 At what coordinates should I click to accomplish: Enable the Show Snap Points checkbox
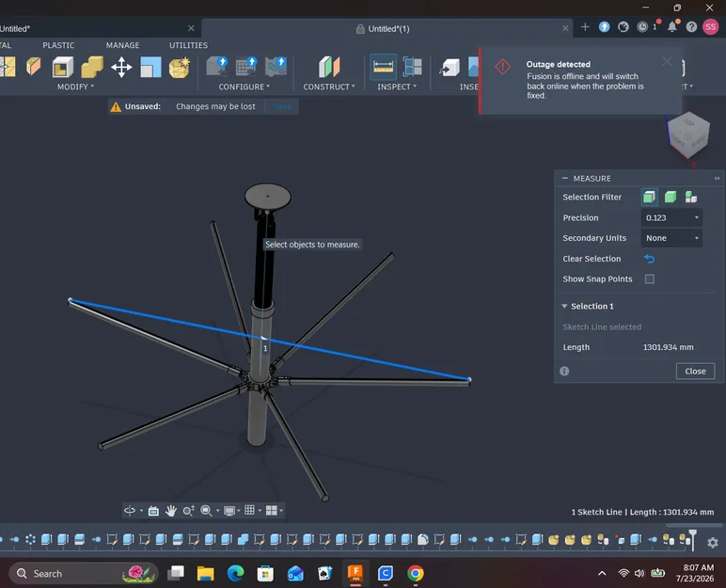click(650, 278)
